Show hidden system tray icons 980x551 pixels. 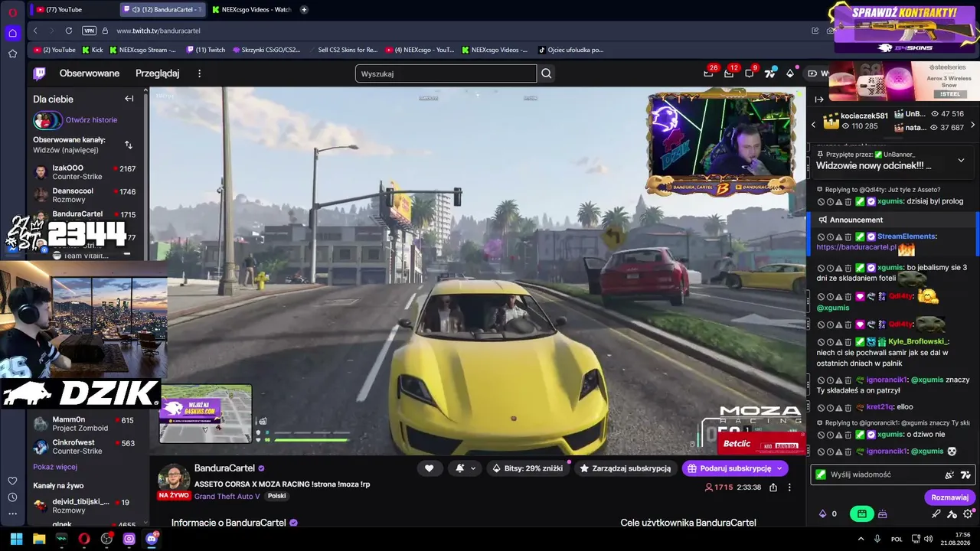tap(861, 539)
